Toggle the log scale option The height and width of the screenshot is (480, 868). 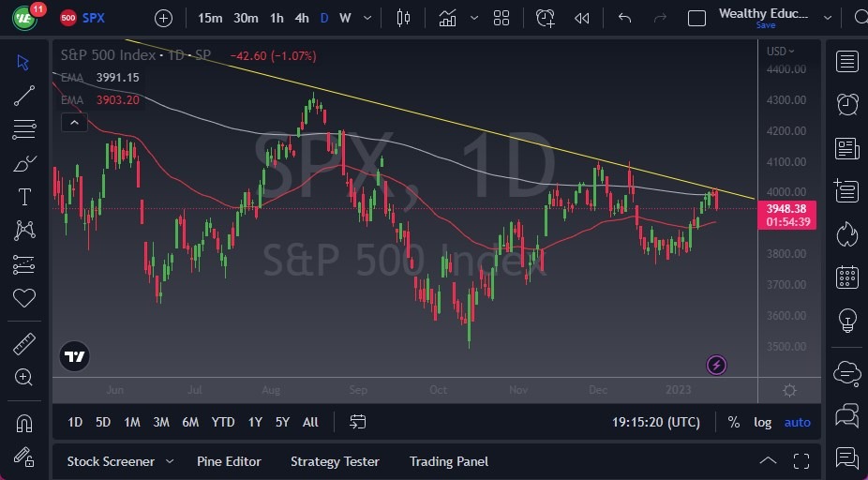[x=763, y=422]
